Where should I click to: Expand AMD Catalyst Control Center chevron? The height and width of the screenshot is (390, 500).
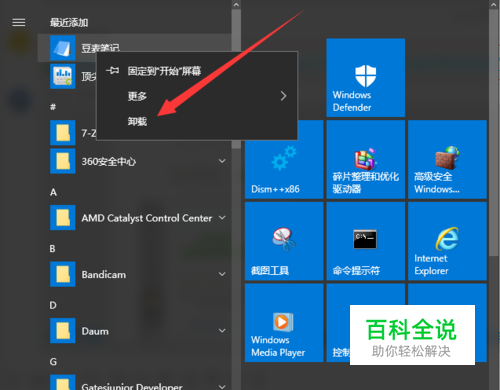(222, 218)
